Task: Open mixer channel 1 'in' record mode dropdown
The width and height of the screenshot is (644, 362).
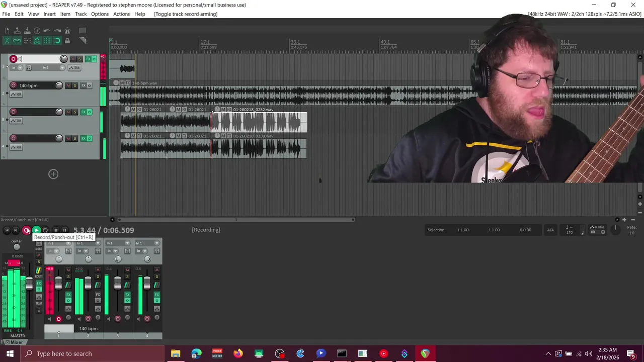Action: tap(53, 251)
